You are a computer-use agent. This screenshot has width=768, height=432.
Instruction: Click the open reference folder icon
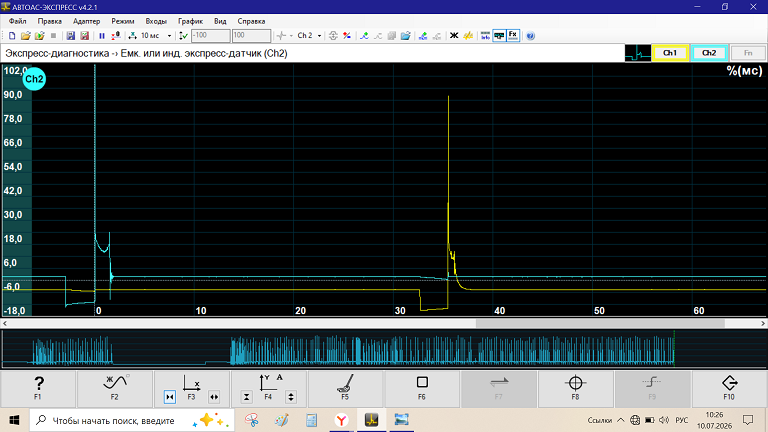click(406, 36)
